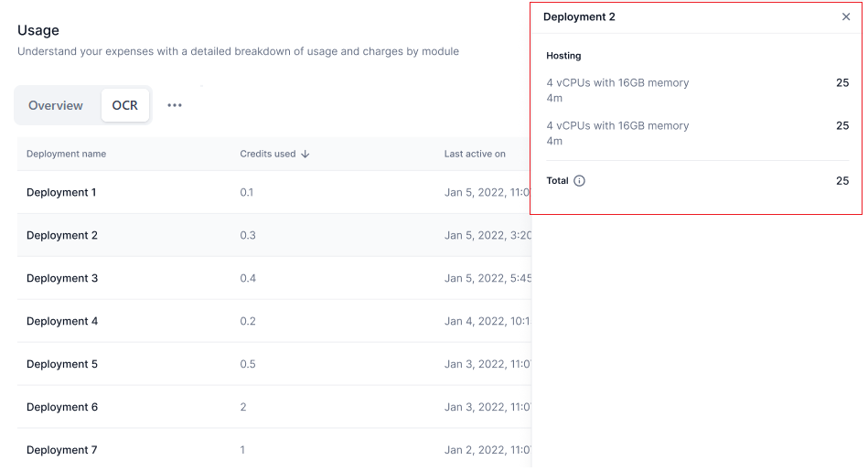This screenshot has width=868, height=471.
Task: Click the Jan 4, 2022 last active timestamp
Action: 487,322
